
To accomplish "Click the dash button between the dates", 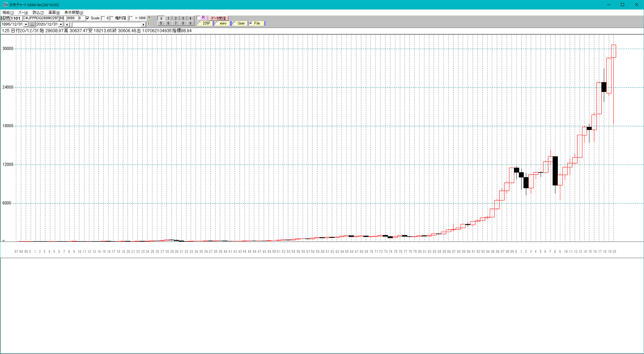I will pyautogui.click(x=32, y=25).
